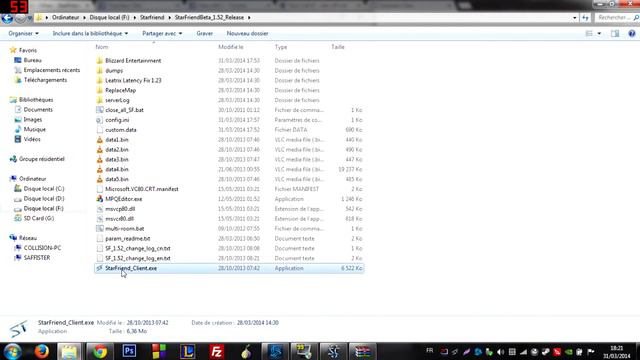The width and height of the screenshot is (640, 360).
Task: Expand breadcrumb arrow after Ordinateur
Action: [85, 18]
